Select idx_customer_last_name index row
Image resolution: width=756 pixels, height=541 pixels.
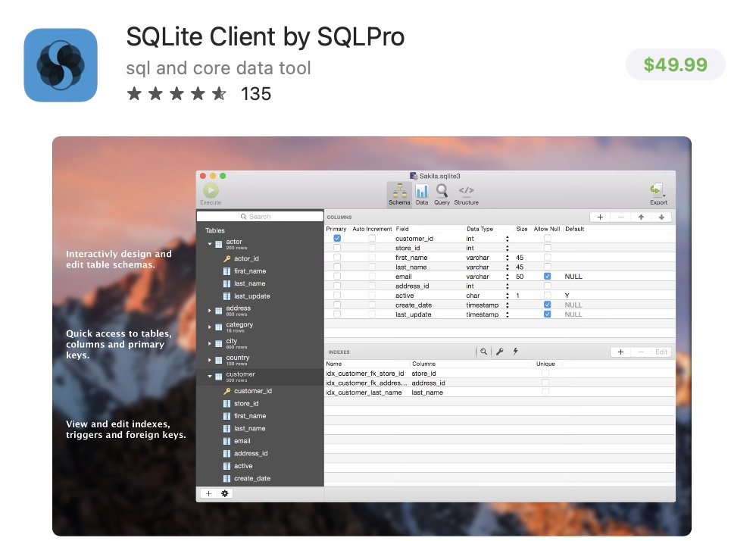[499, 392]
